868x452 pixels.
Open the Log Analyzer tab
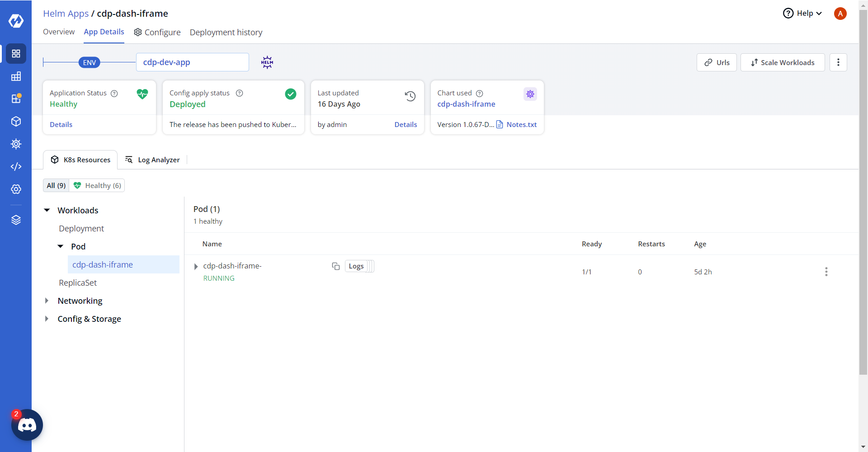[153, 160]
